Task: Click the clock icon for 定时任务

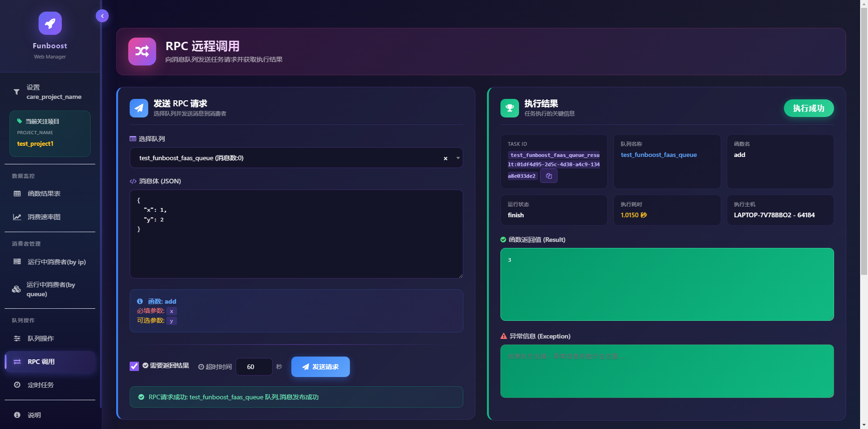Action: (17, 385)
